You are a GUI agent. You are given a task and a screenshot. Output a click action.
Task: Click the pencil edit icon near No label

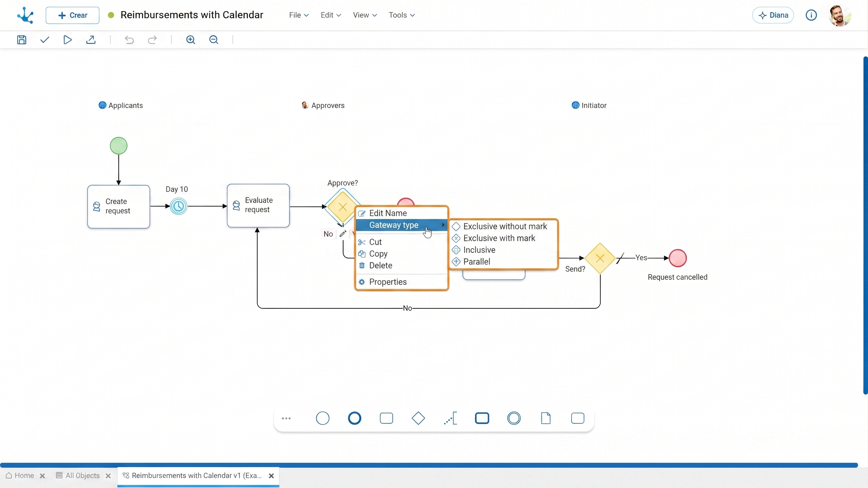pos(343,234)
